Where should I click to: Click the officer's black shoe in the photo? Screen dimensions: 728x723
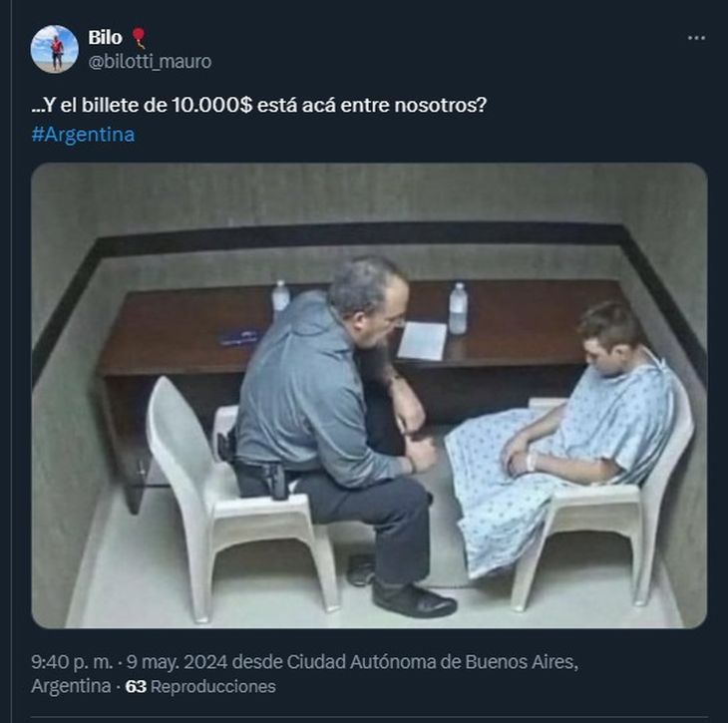414,600
